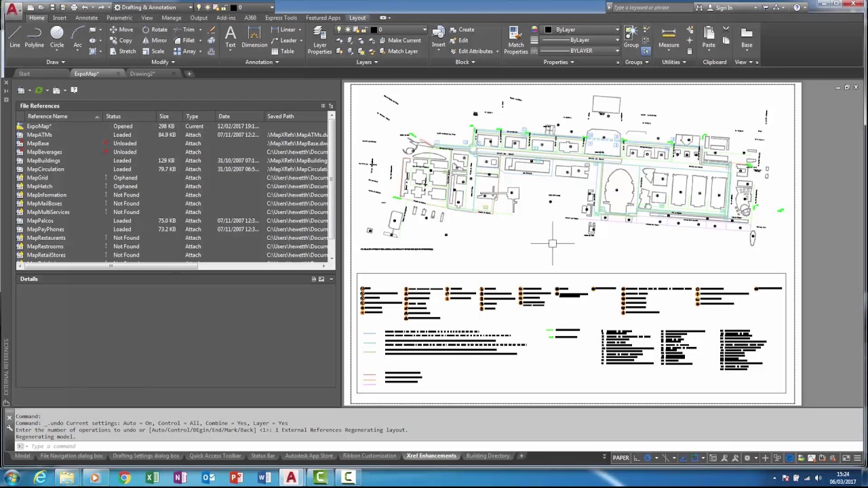Expand the Draw panel
Viewport: 868px width, 488px height.
click(56, 62)
